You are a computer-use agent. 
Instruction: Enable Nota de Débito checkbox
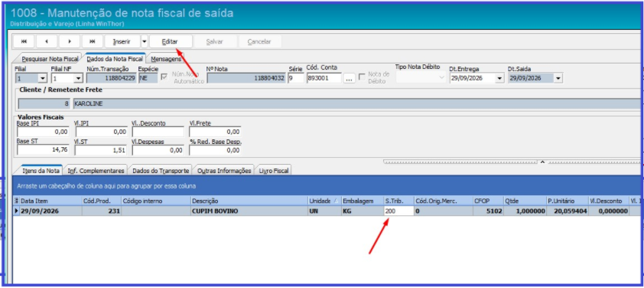click(362, 77)
